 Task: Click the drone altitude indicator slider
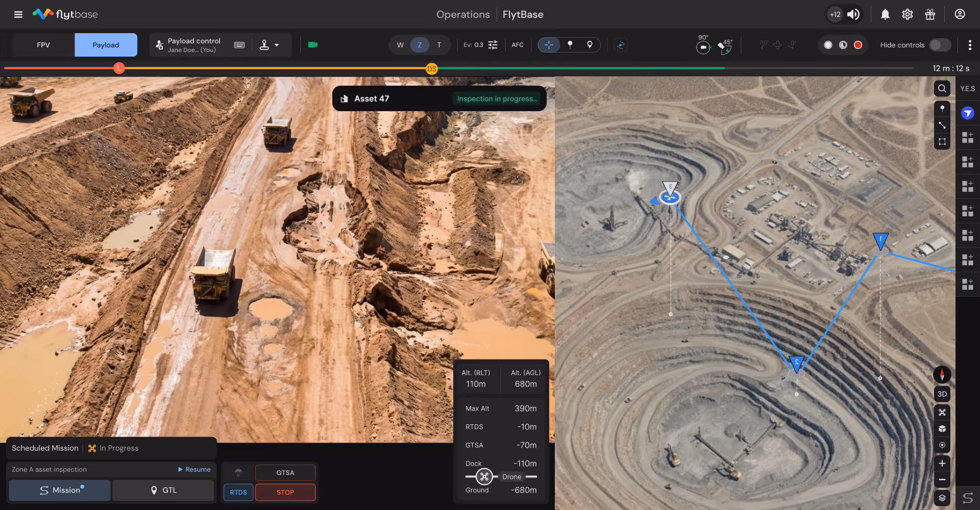tap(484, 477)
